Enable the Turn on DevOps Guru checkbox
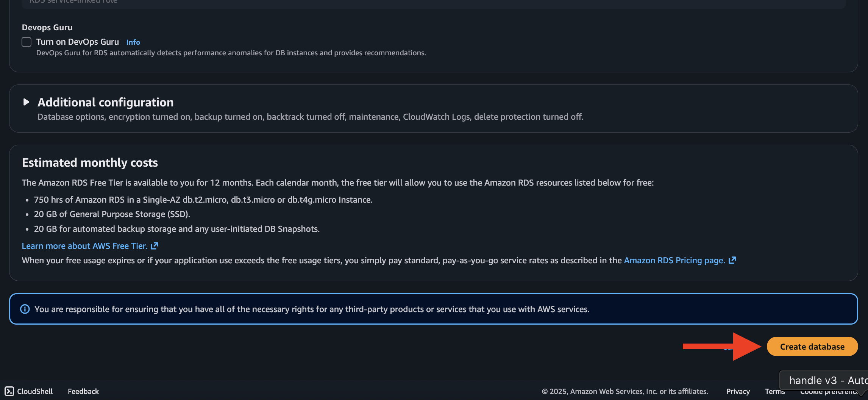 tap(27, 42)
